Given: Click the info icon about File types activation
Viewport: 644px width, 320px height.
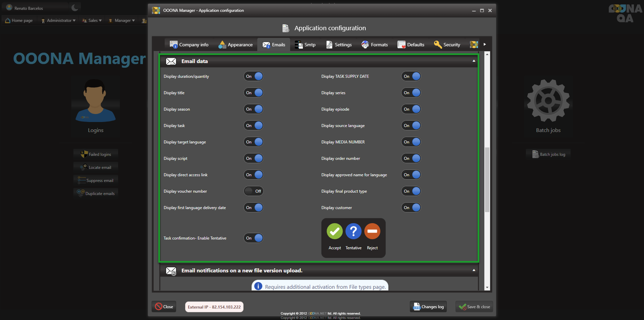Looking at the screenshot, I should click(x=258, y=286).
